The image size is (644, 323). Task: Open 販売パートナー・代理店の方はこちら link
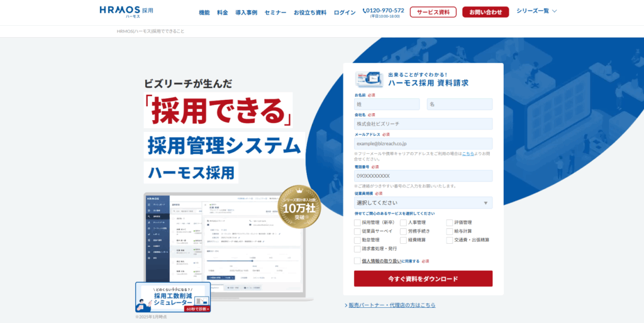(392, 305)
